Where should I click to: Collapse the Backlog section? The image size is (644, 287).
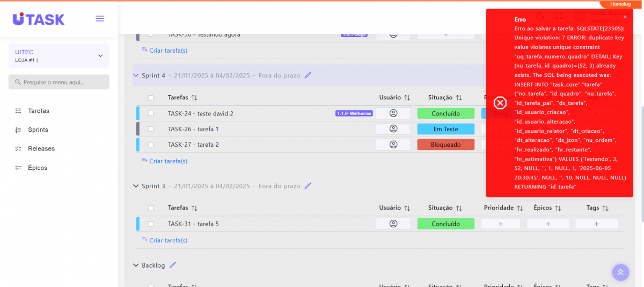point(136,266)
